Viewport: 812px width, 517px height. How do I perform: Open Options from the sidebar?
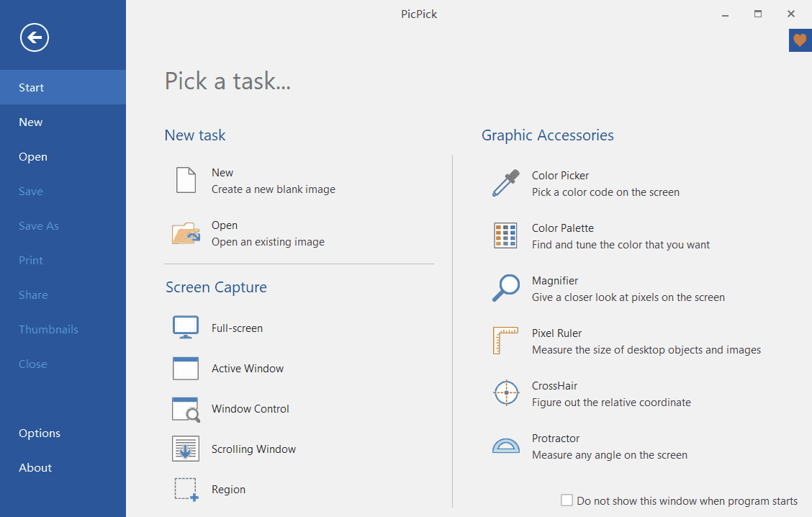[63, 433]
